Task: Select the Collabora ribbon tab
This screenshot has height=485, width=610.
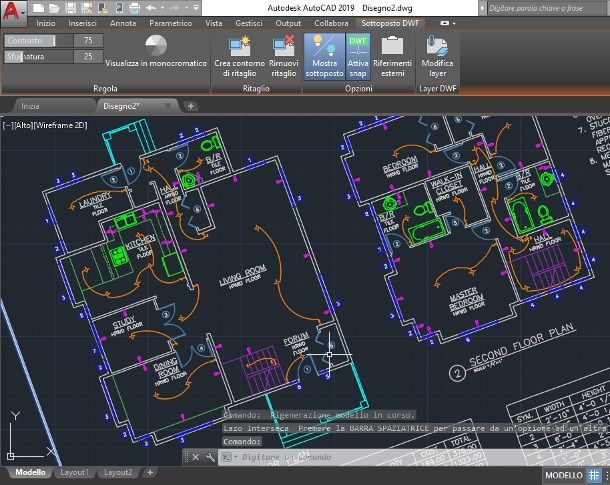Action: tap(331, 23)
